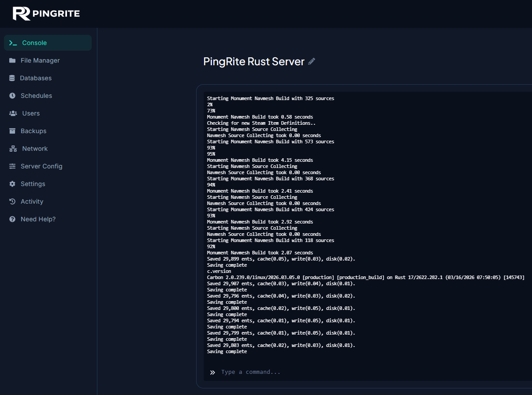Viewport: 532px width, 395px height.
Task: Open Activity via the history icon
Action: click(12, 201)
